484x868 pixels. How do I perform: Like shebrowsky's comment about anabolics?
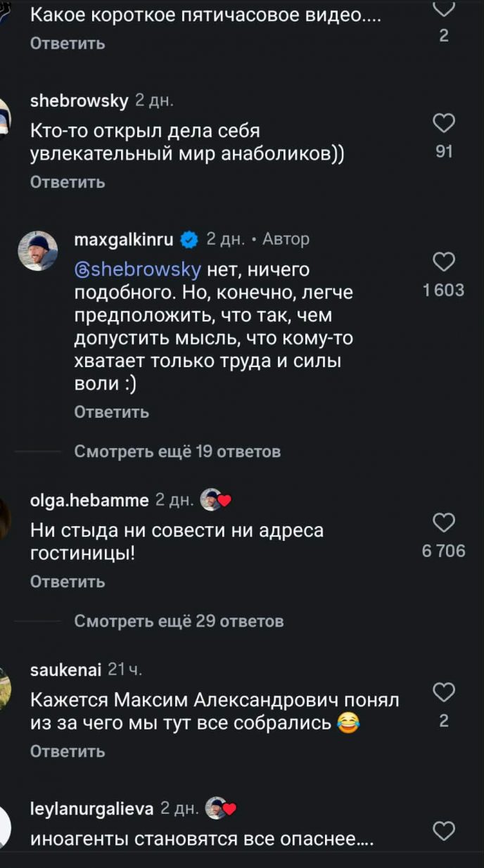[444, 124]
